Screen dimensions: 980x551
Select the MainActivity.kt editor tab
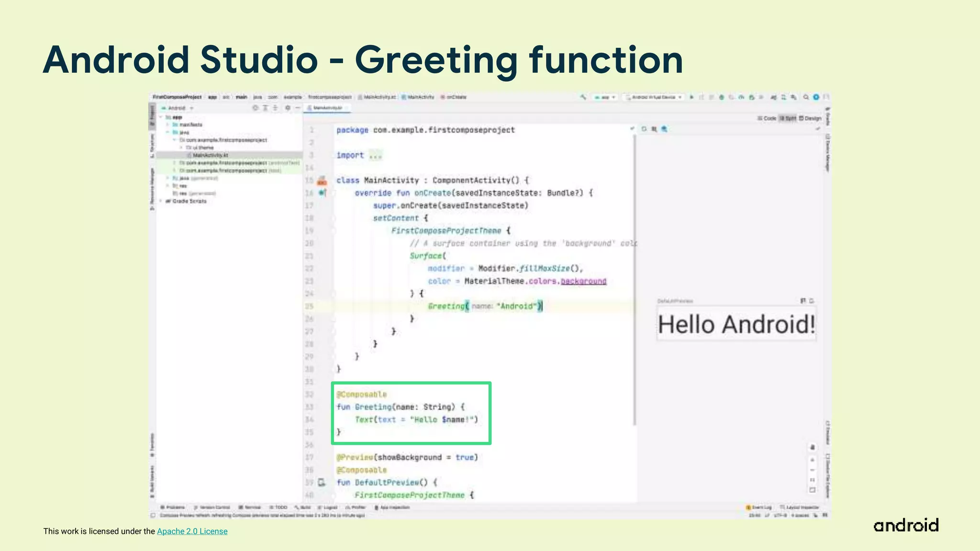327,108
